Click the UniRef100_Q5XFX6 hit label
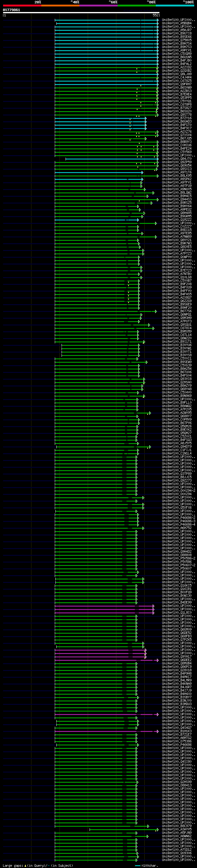The height and width of the screenshot is (868, 197). click(x=177, y=508)
